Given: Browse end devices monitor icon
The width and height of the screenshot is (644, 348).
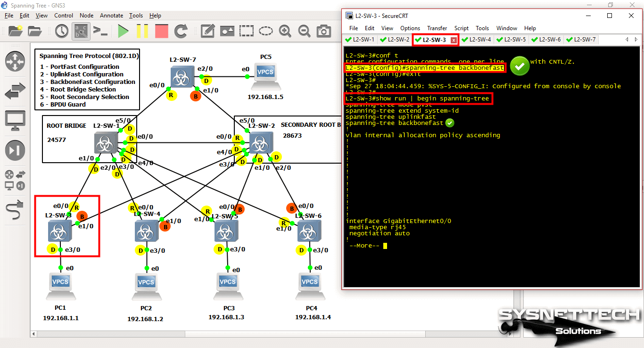Looking at the screenshot, I should (15, 121).
